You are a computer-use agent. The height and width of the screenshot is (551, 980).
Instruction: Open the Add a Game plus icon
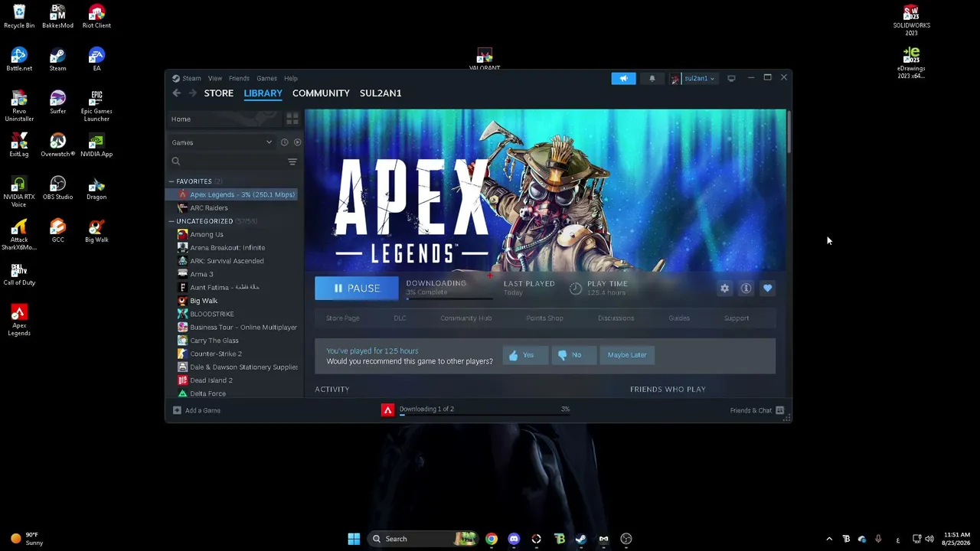pyautogui.click(x=177, y=410)
